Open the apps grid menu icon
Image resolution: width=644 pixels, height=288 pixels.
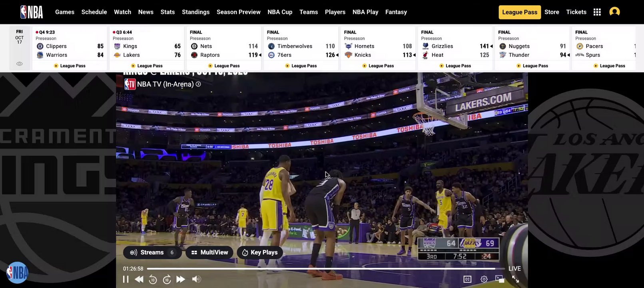[597, 12]
